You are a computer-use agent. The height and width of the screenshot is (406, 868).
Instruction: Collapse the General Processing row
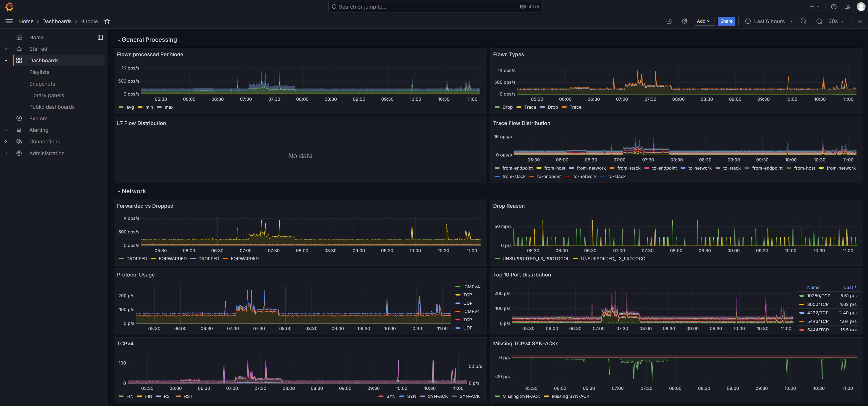point(119,40)
